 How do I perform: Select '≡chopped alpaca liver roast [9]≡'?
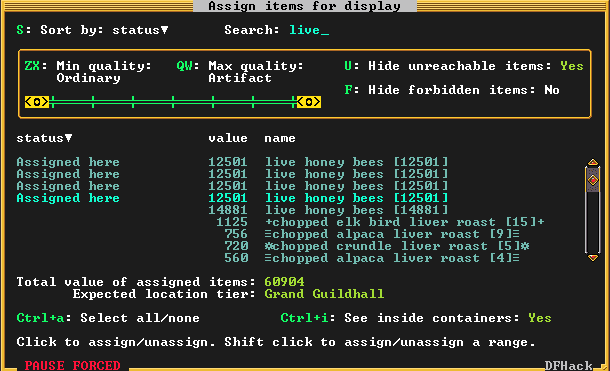coord(392,234)
